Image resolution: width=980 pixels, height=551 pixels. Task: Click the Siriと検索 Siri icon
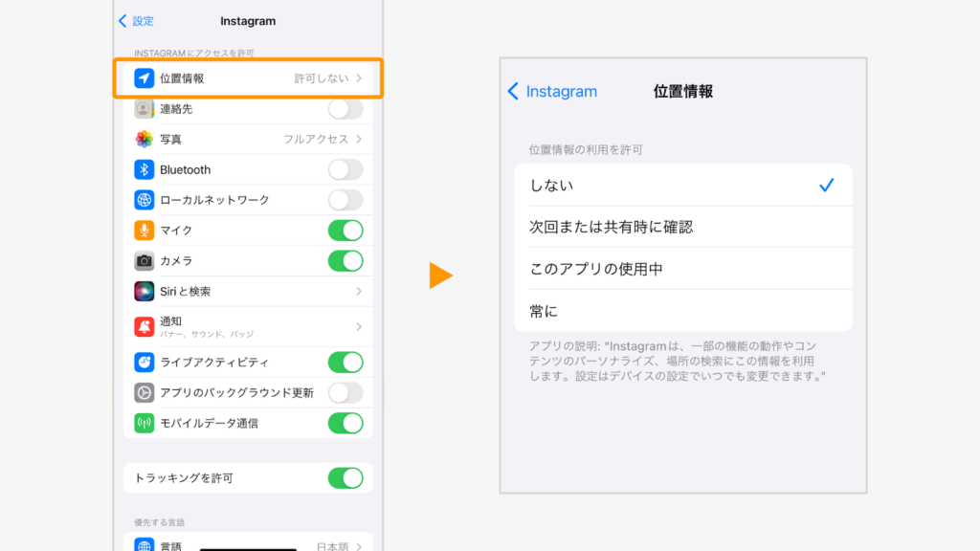pos(145,292)
